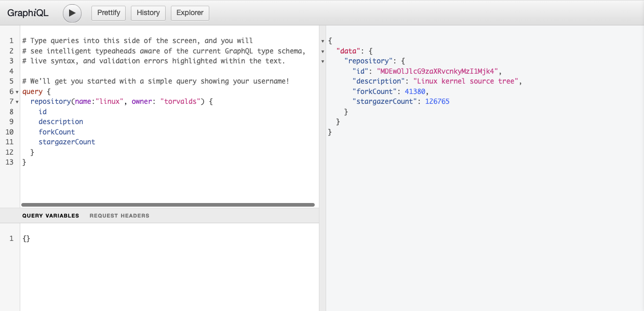The image size is (644, 311).
Task: Click the forkCount value 41380 in results
Action: [414, 91]
